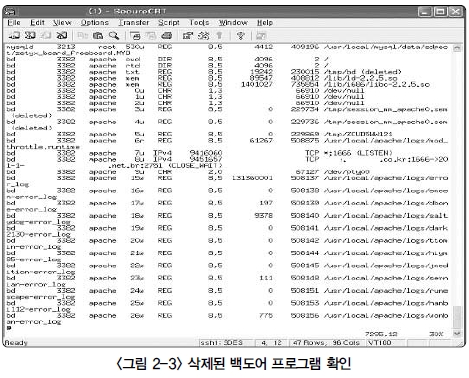Click the grayed Copy toolbar icon
The image size is (469, 378).
tap(82, 35)
